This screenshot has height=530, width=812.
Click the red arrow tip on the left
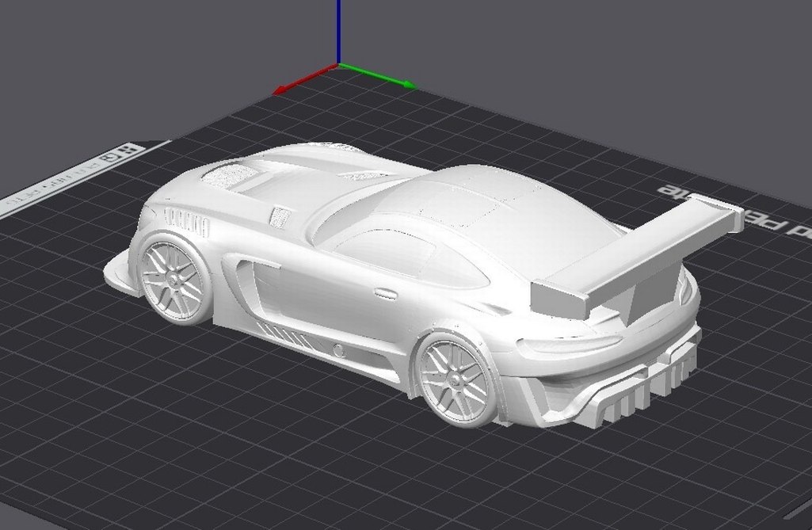[276, 90]
